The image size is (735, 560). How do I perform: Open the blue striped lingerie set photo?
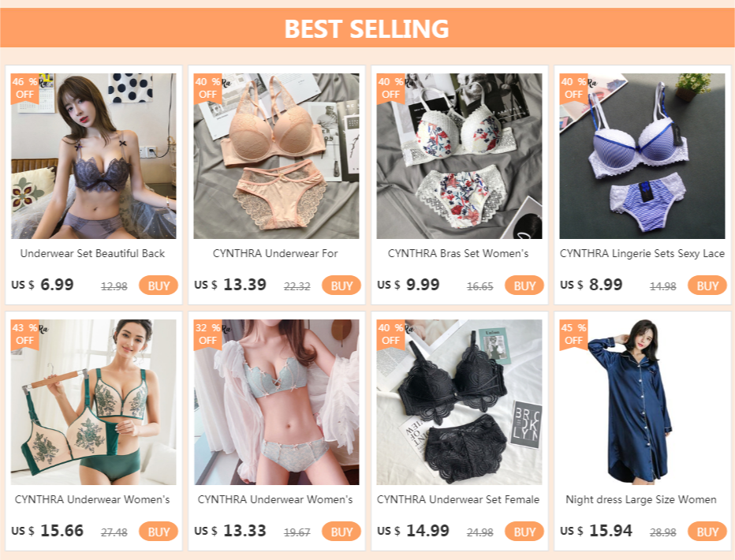click(642, 156)
